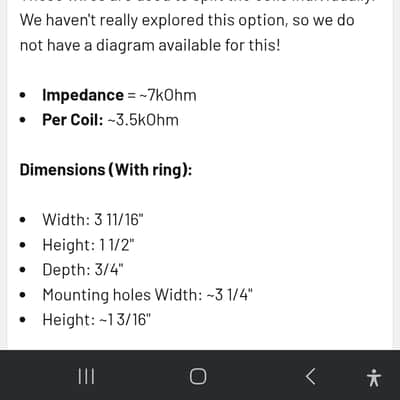400x400 pixels.
Task: Click the Height: 1 1/2" line
Action: coord(88,245)
